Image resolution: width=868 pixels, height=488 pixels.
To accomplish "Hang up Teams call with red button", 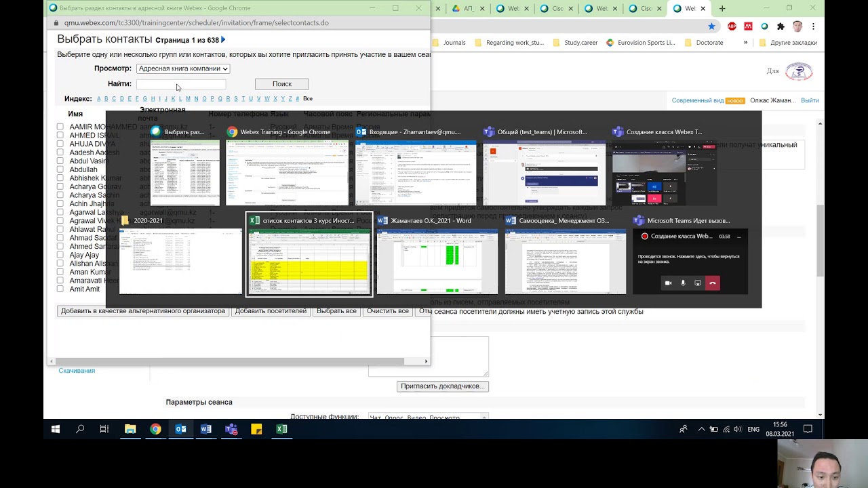I will (x=712, y=283).
